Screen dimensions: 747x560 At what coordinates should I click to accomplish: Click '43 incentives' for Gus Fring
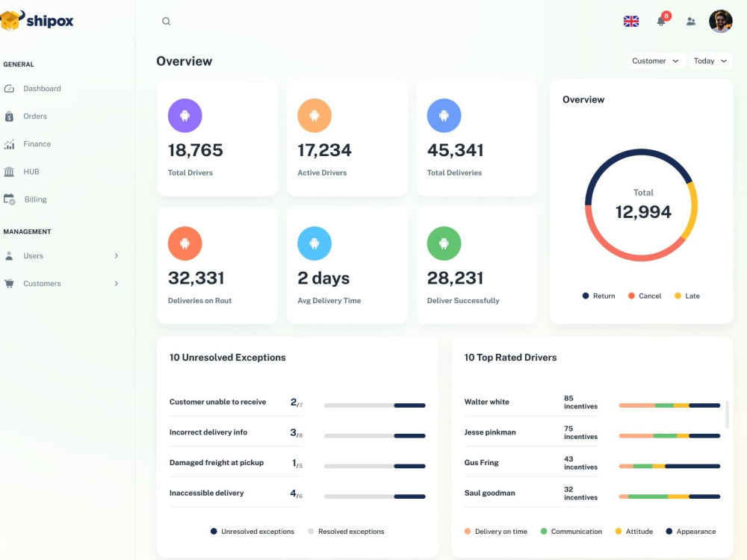pyautogui.click(x=580, y=463)
